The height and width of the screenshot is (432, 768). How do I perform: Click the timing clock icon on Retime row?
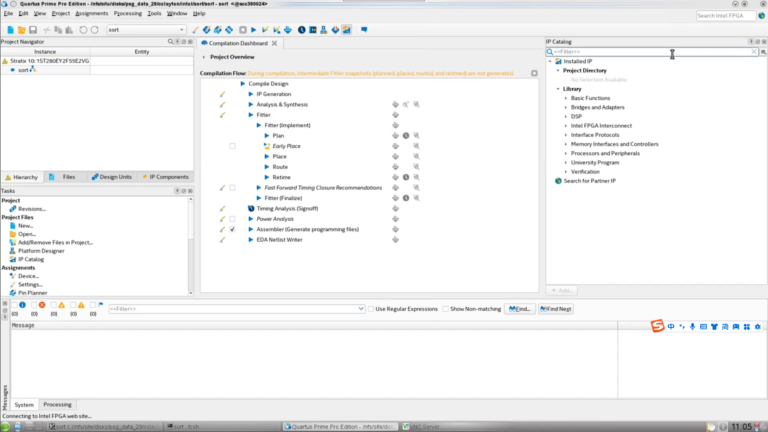click(406, 177)
